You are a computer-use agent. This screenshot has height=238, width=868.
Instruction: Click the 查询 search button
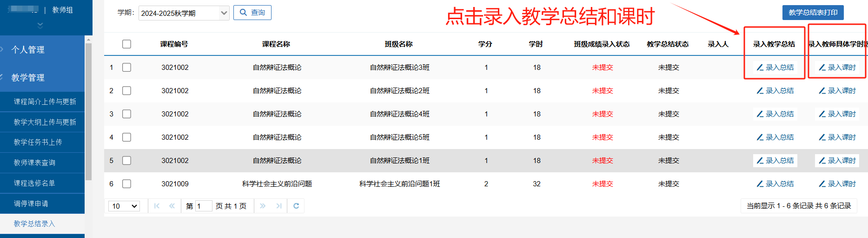point(252,13)
